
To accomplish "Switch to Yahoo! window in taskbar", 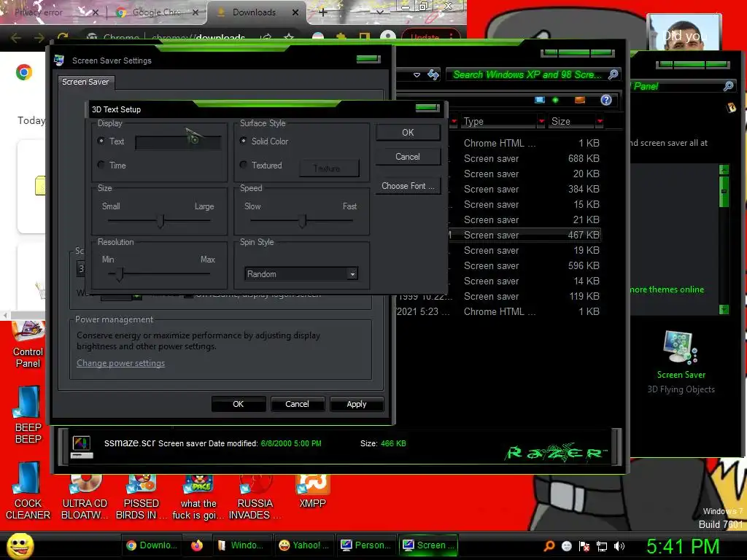I will pyautogui.click(x=304, y=545).
